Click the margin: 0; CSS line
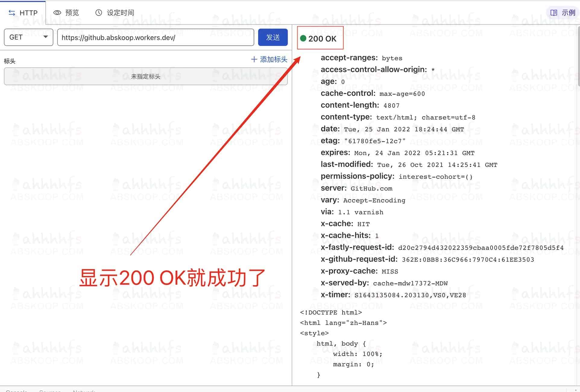580x392 pixels. 353,365
